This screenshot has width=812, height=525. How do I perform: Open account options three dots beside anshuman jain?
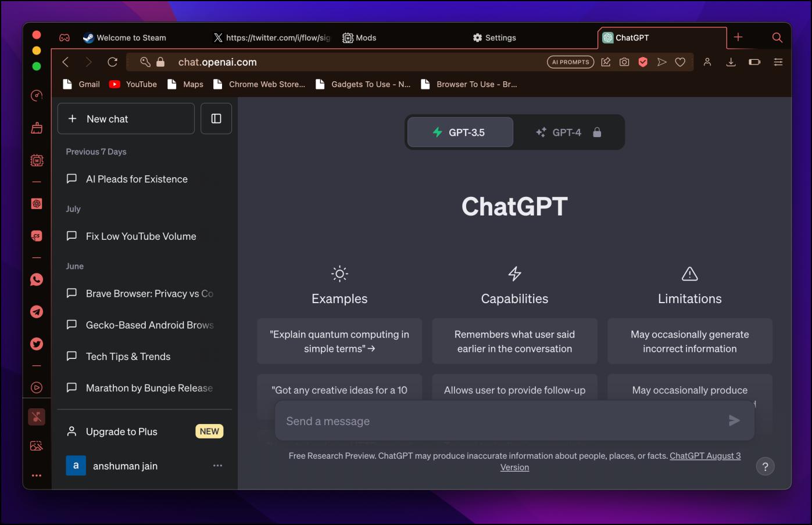click(217, 466)
